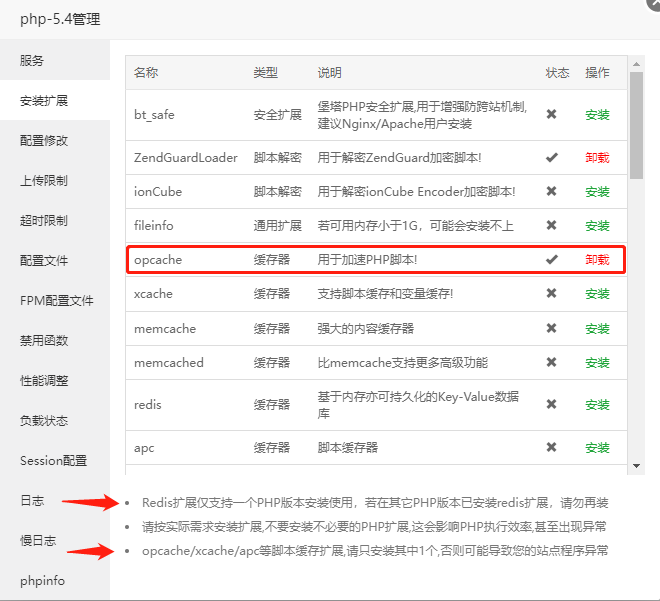Click the ionCube name cell
This screenshot has height=601, width=660.
coord(158,191)
